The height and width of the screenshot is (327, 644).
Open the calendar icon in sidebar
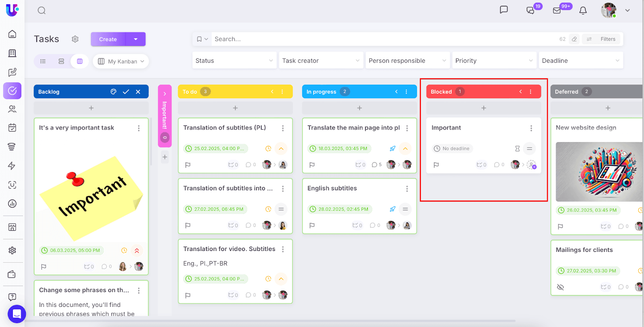click(x=12, y=128)
